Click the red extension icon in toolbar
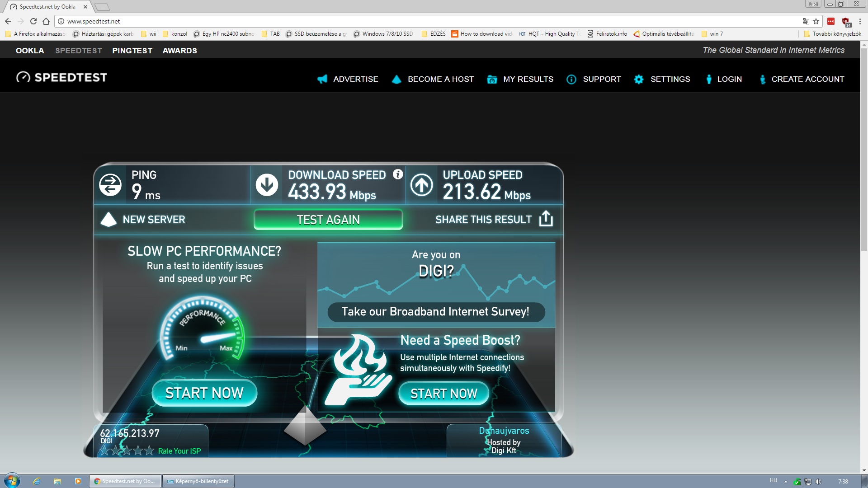Screen dimensions: 868x488 pos(831,21)
